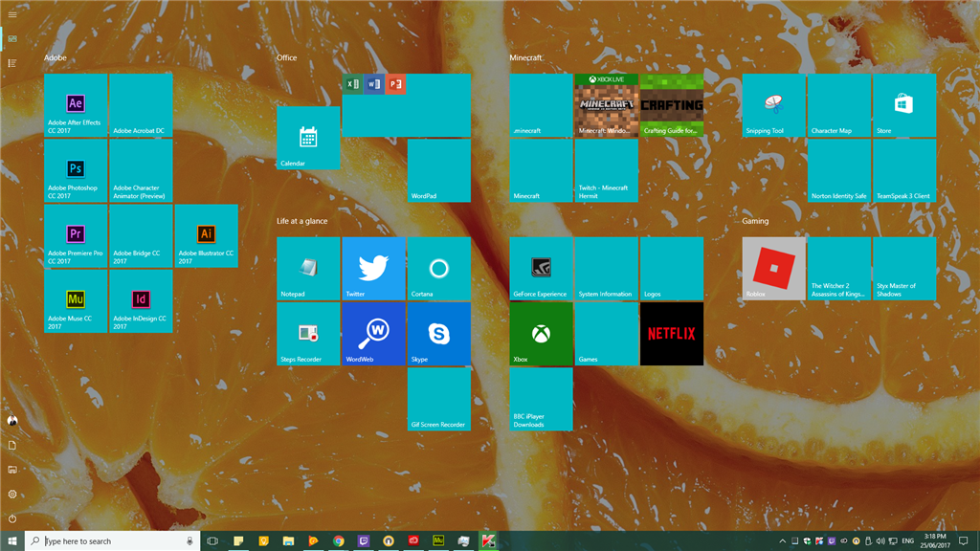Screen dimensions: 980x551
Task: Open the Norton Identity Safe tile
Action: pyautogui.click(x=839, y=170)
